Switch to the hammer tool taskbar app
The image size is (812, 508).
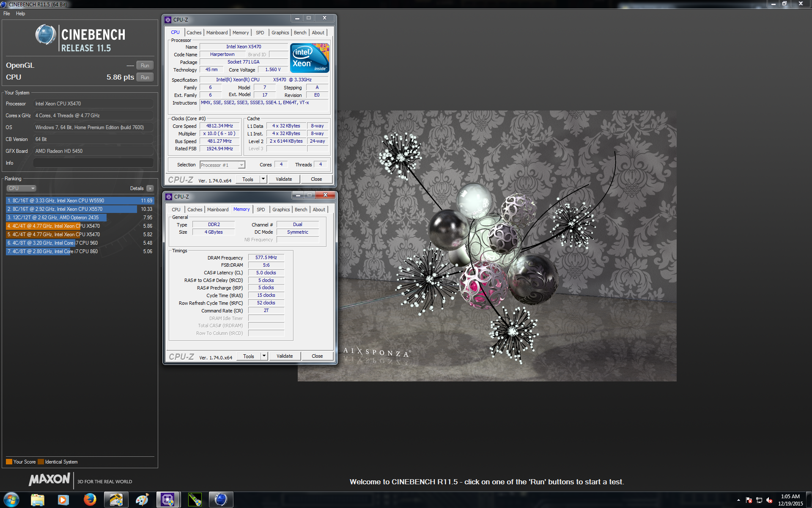click(x=116, y=500)
